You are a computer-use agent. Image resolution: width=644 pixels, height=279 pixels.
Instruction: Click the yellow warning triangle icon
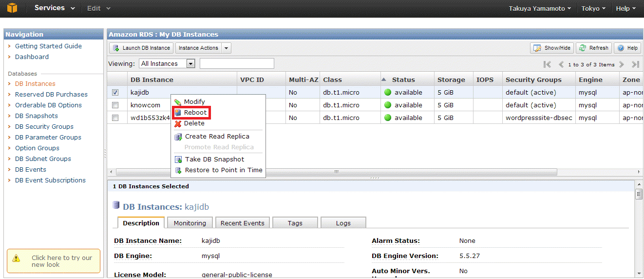point(16,258)
